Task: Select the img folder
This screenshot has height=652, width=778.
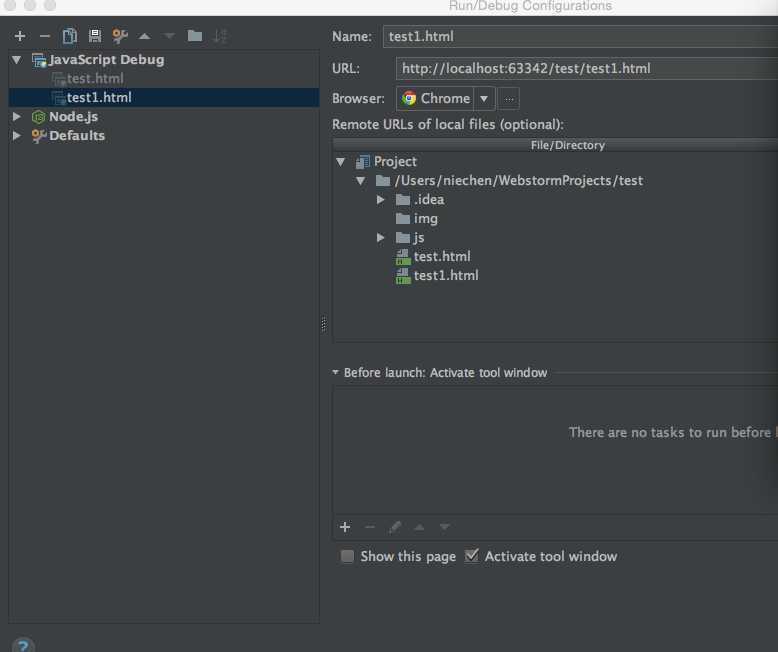Action: (x=417, y=218)
